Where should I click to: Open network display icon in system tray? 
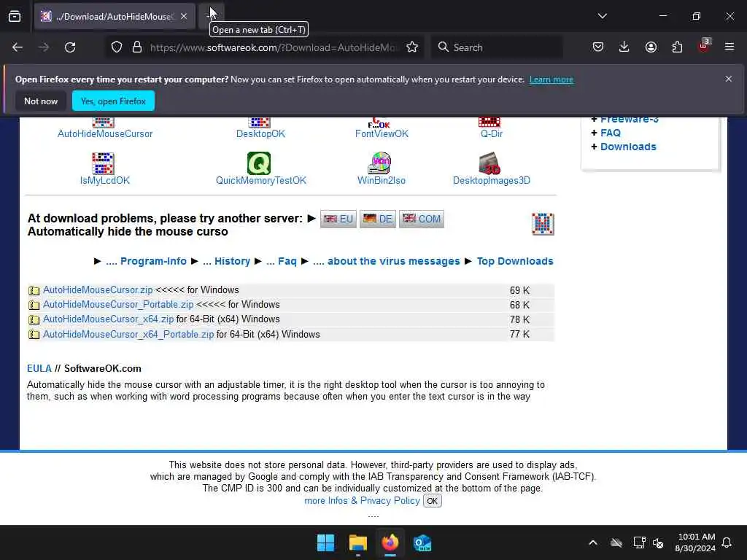click(x=639, y=542)
